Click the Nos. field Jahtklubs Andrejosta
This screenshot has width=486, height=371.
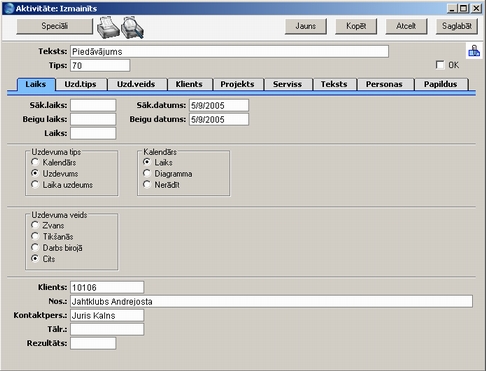271,301
